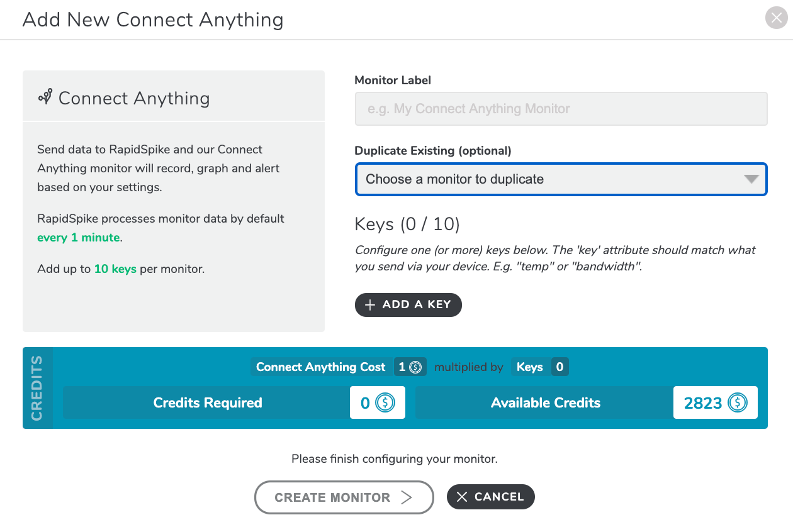
Task: Click the Create Monitor button
Action: (x=344, y=497)
